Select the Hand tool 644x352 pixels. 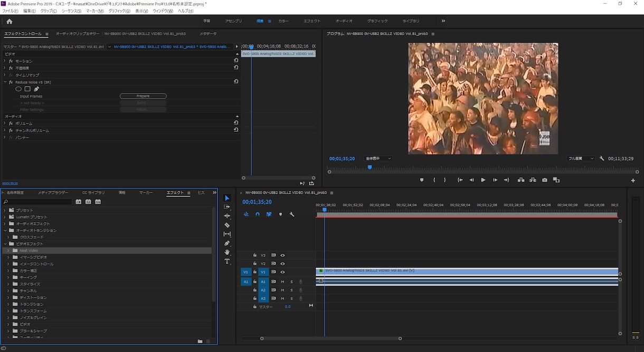point(227,252)
